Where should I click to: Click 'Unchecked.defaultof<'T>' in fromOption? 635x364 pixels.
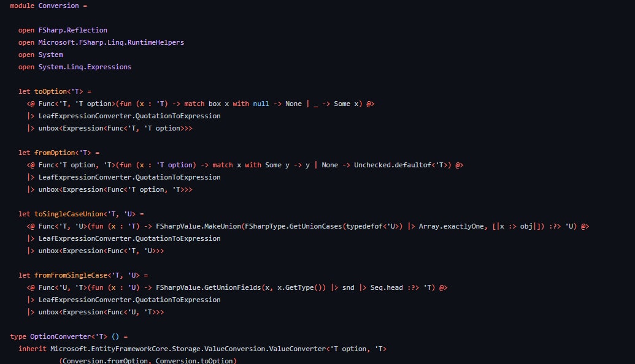401,165
